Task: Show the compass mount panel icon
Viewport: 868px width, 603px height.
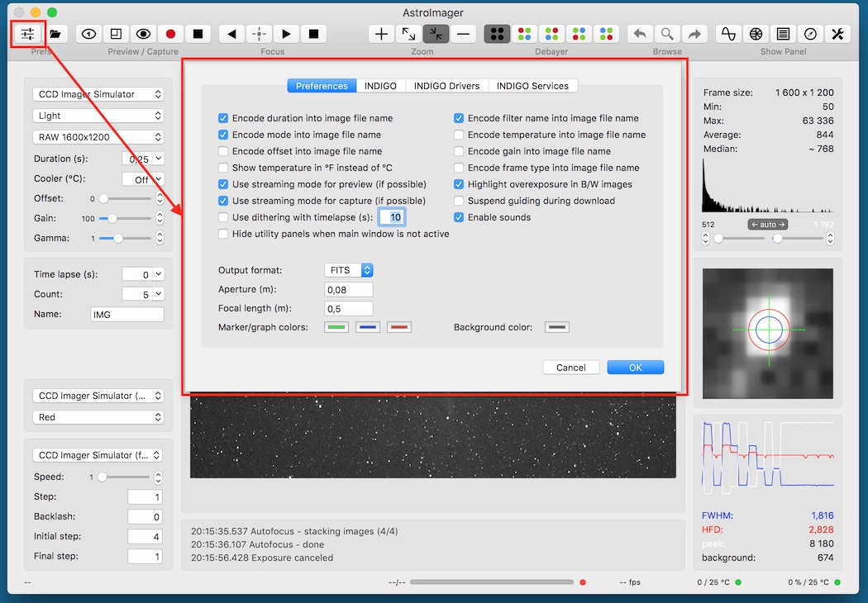Action: (810, 35)
